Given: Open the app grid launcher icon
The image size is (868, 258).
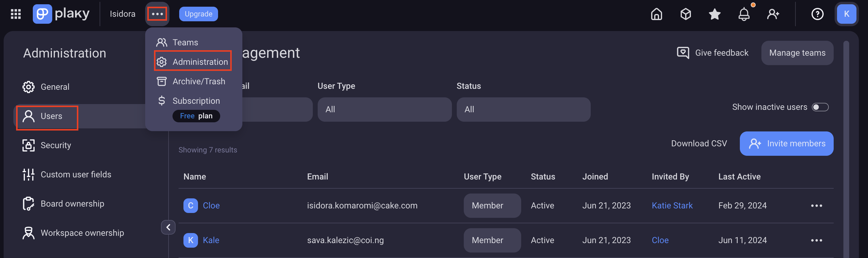Looking at the screenshot, I should point(16,14).
